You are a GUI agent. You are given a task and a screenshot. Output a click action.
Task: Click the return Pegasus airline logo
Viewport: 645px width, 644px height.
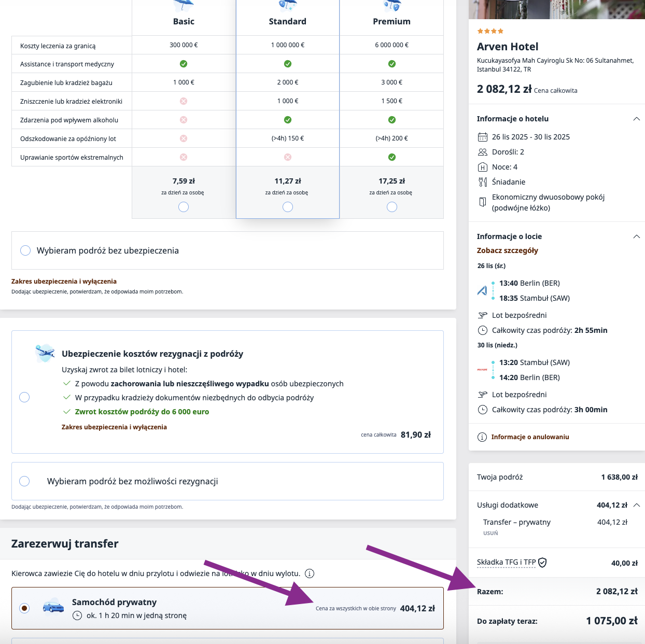482,370
